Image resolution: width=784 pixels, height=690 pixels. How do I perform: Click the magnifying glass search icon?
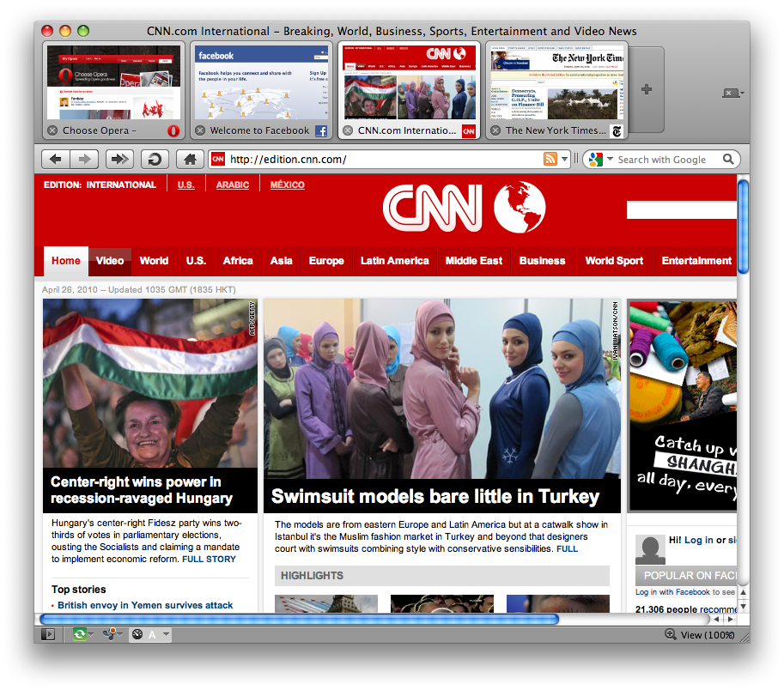click(x=728, y=160)
